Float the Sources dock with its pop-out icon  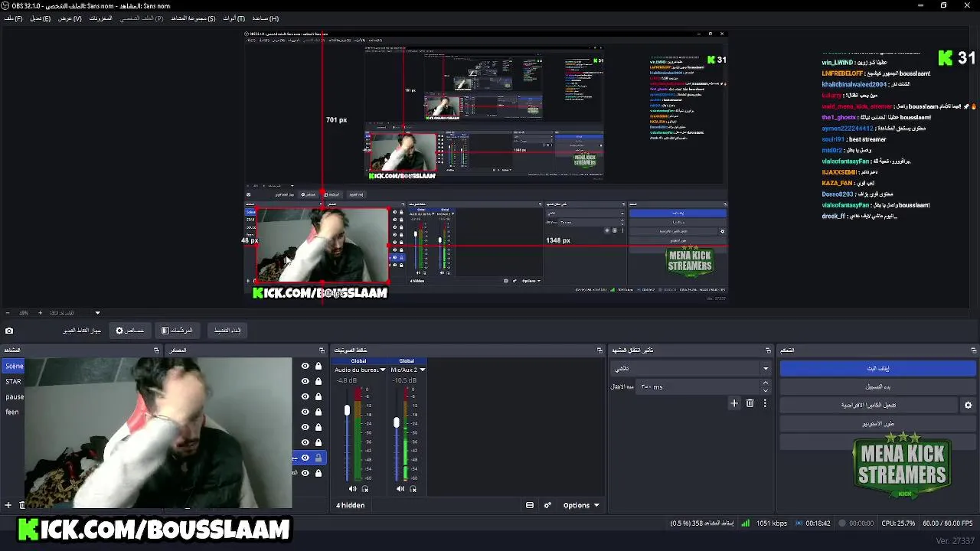tap(322, 350)
